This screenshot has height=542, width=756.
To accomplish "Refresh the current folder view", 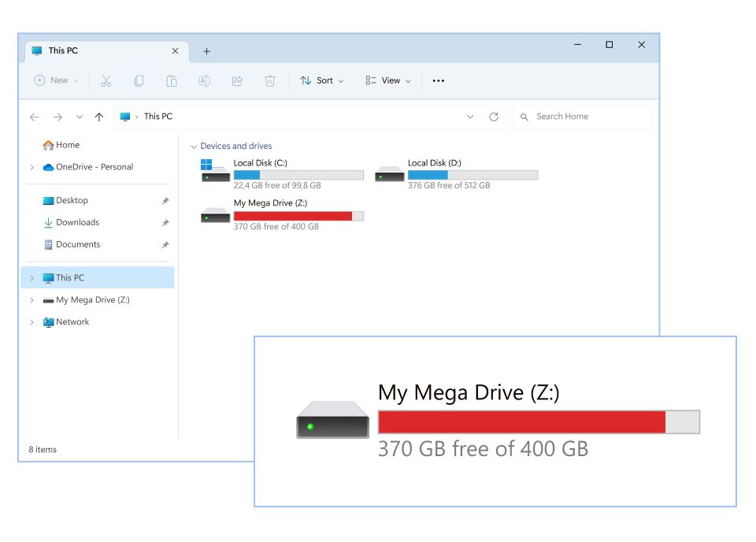I will pos(494,117).
